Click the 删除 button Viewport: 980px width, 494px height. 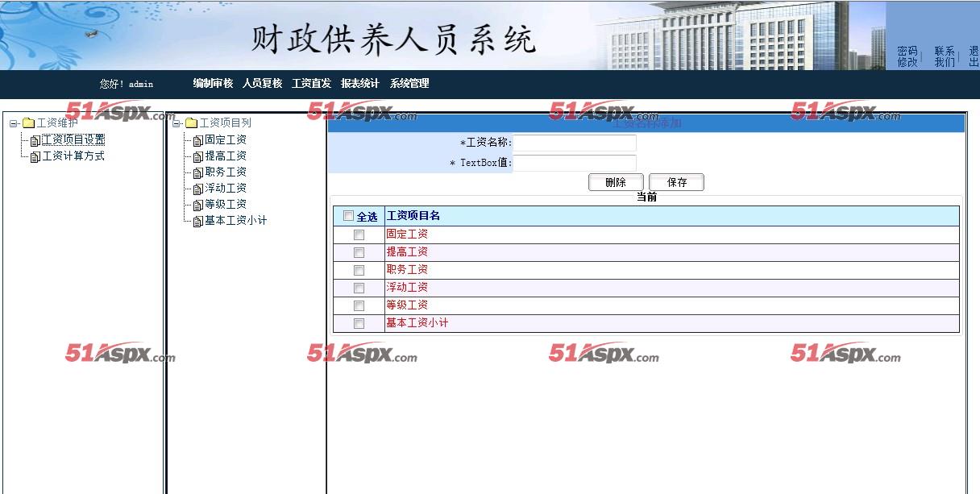pyautogui.click(x=616, y=182)
